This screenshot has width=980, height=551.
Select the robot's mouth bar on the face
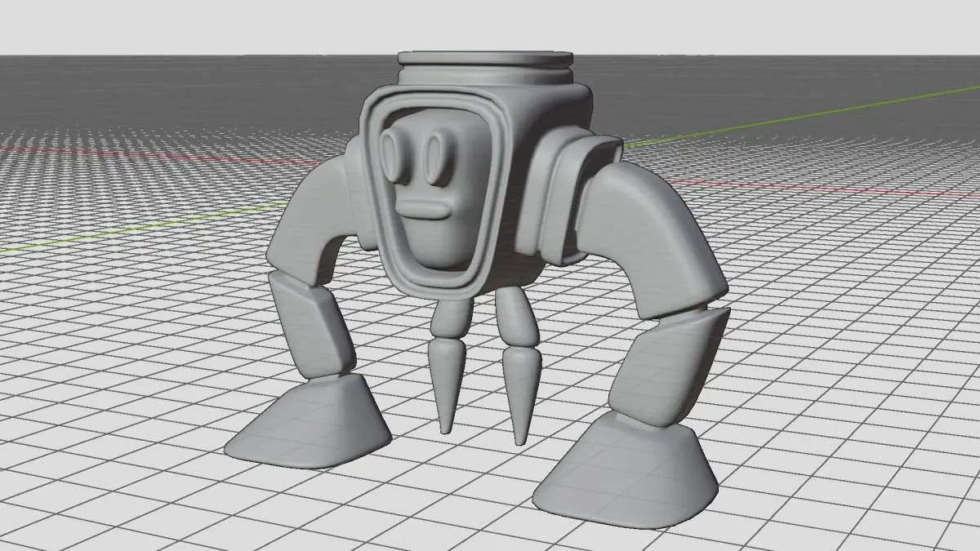423,210
